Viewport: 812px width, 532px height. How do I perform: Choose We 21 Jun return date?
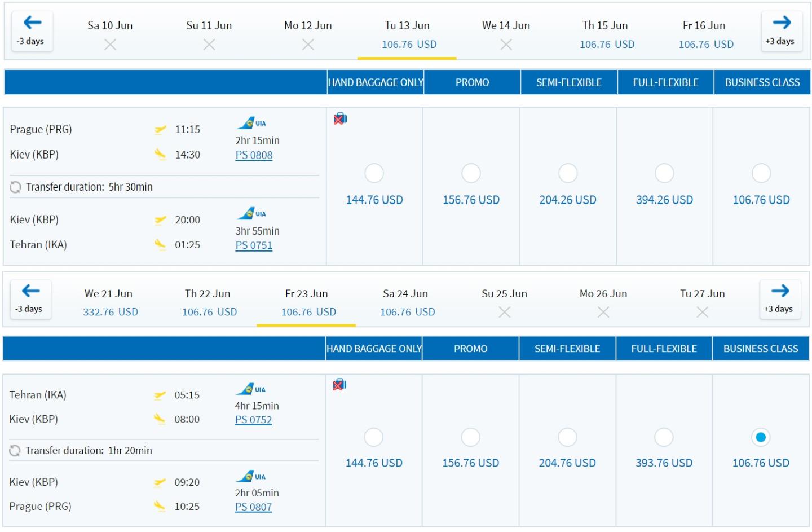(109, 302)
